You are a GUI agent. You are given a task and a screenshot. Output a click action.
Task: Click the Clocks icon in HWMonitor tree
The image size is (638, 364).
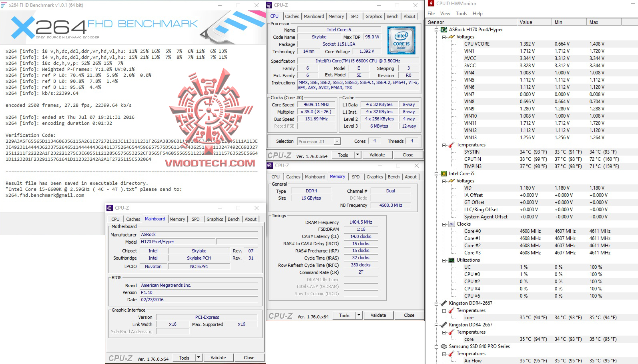(451, 224)
